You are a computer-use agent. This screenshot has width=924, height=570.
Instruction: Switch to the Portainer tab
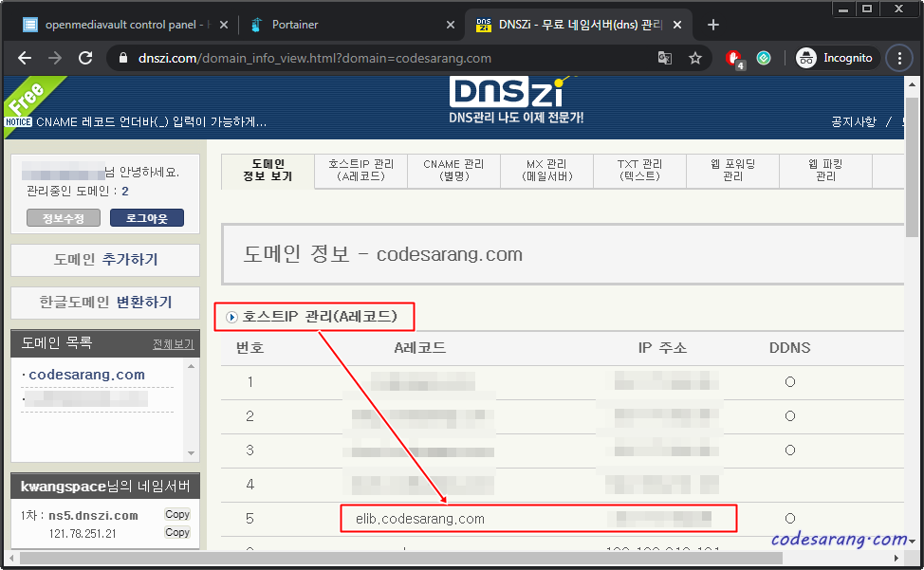(295, 25)
